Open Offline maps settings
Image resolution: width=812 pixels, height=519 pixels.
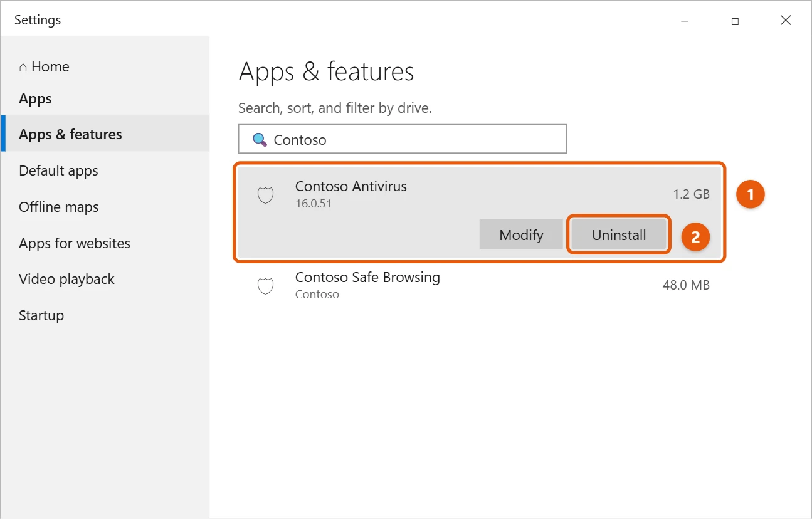pos(59,207)
